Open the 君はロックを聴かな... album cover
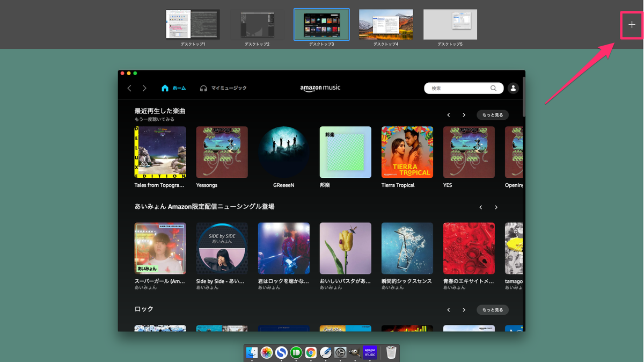The width and height of the screenshot is (644, 362). tap(284, 249)
